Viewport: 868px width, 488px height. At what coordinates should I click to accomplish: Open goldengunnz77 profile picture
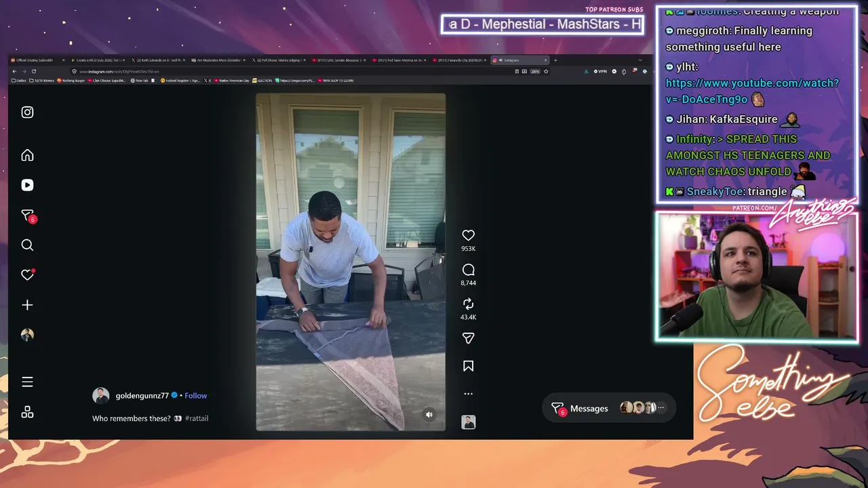click(101, 396)
